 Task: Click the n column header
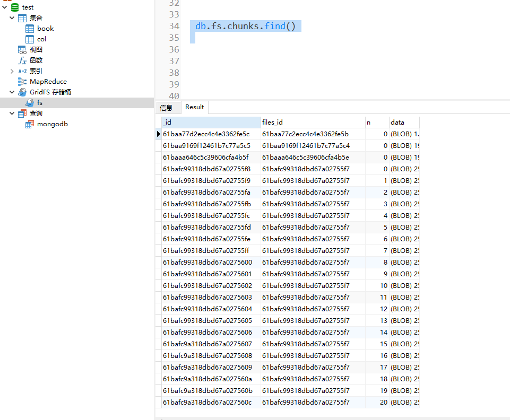pos(377,122)
